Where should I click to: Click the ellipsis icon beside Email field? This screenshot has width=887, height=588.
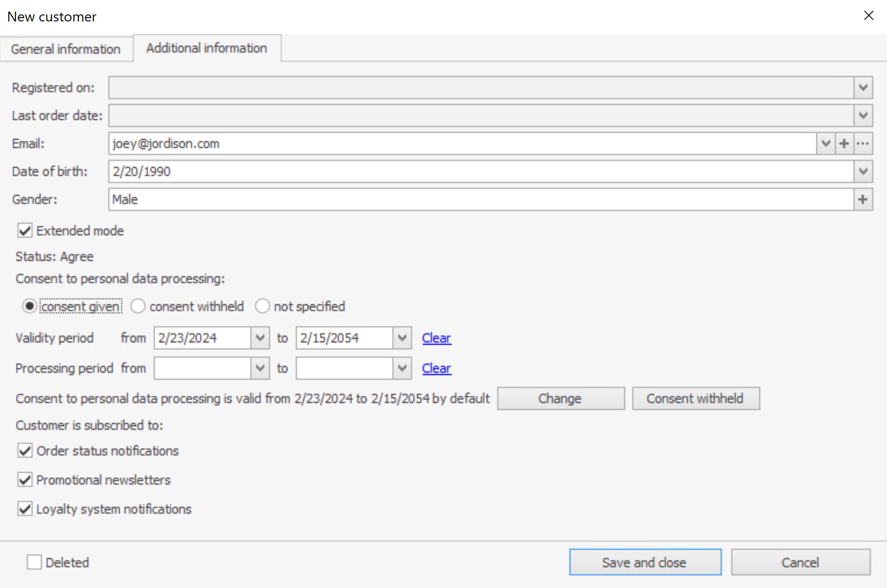pyautogui.click(x=863, y=144)
